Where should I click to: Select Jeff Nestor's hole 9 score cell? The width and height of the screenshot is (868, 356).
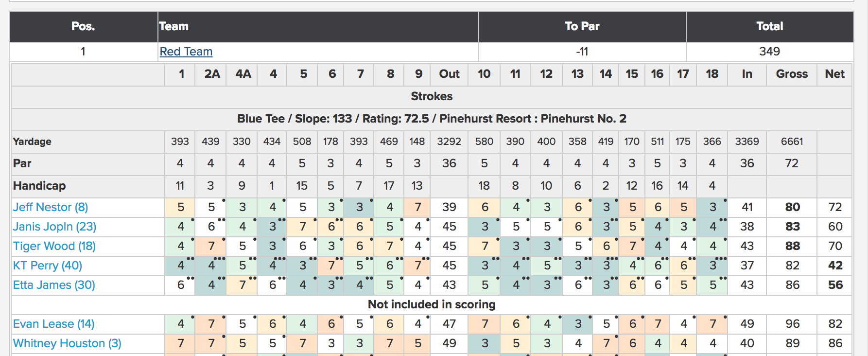coord(417,207)
